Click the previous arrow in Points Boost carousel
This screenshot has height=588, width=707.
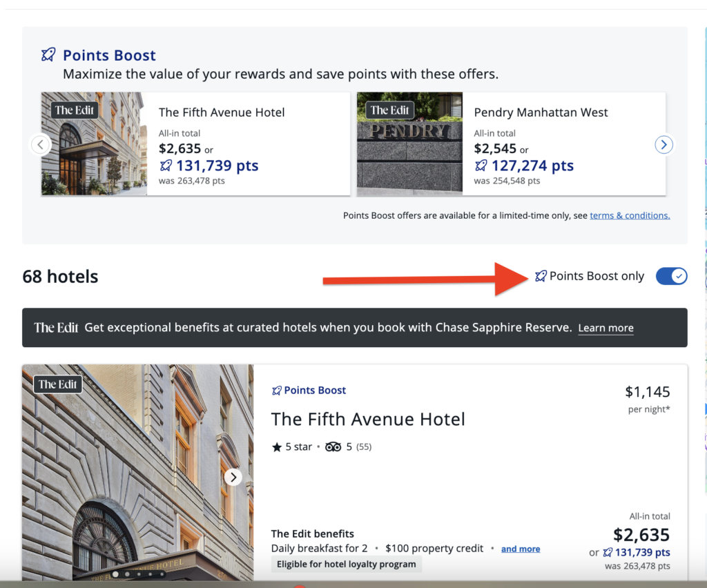click(41, 144)
